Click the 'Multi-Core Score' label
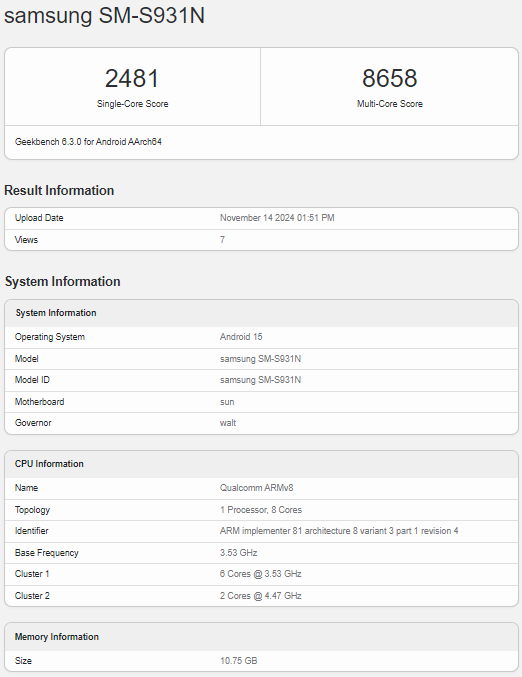Viewport: 522px width, 677px height. 389,104
